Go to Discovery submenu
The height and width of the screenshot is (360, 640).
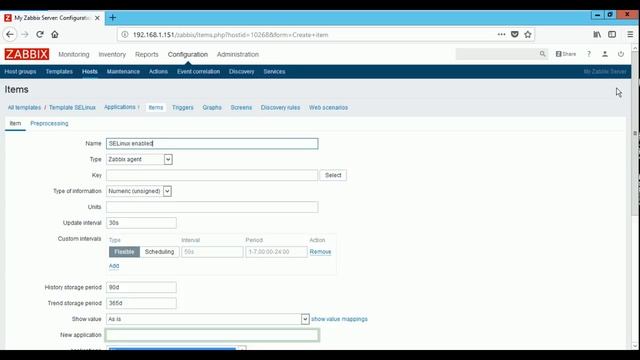(241, 71)
